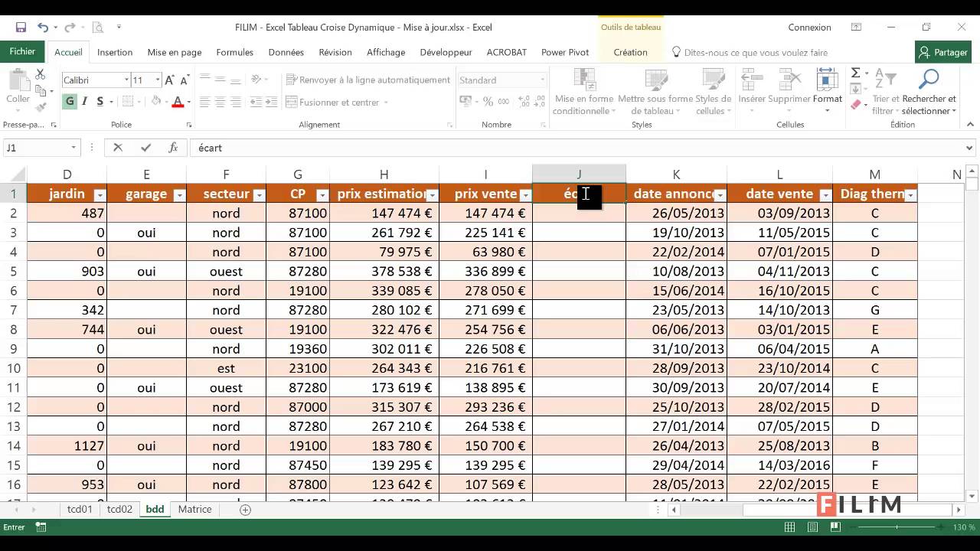Open Trier et filtrer
This screenshot has width=980, height=551.
click(x=886, y=93)
